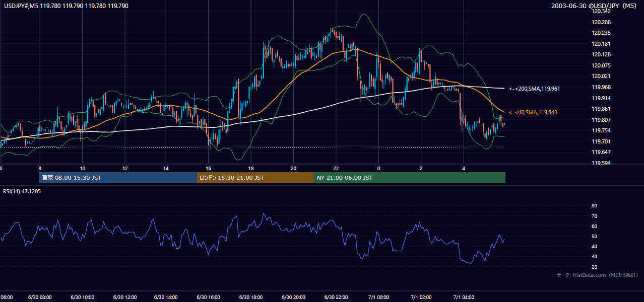Viewport: 644px width, 302px height.
Task: Select the 東京 08:00-15:30 JST session bar
Action: (118, 178)
